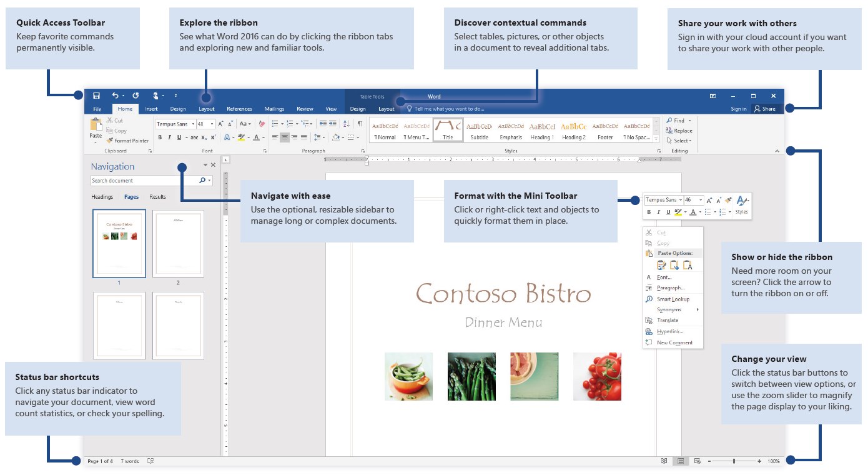
Task: Click the zoom slider in the status bar
Action: point(734,461)
